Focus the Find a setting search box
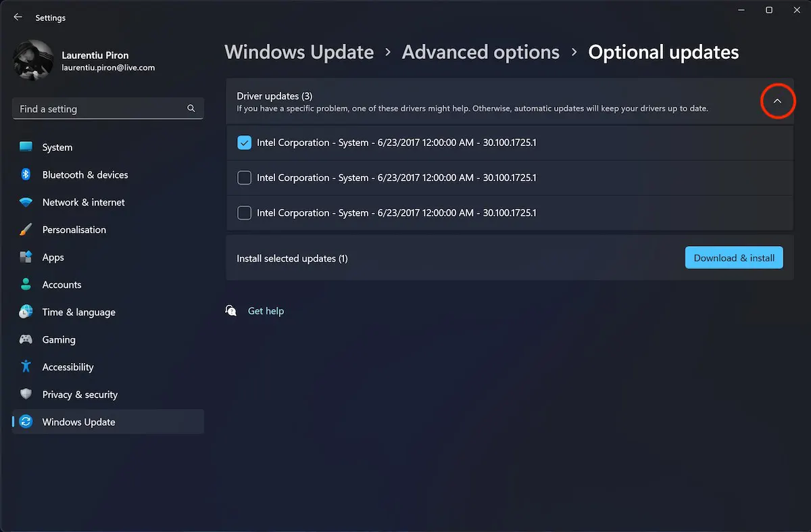 108,109
